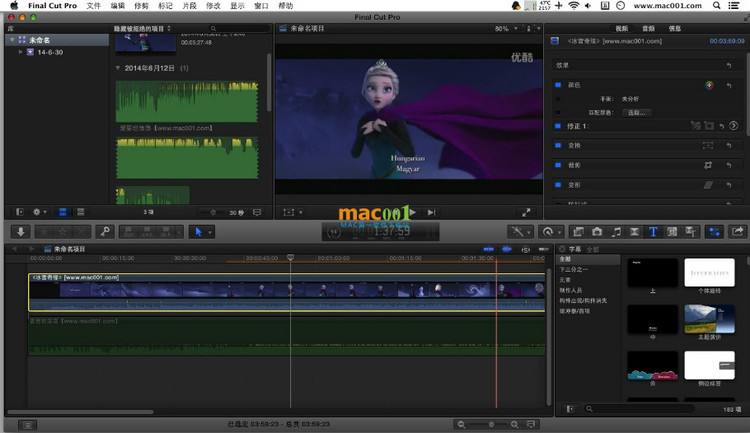Screen dimensions: 750x433
Task: Open the 文件 (File) menu
Action: coord(93,6)
